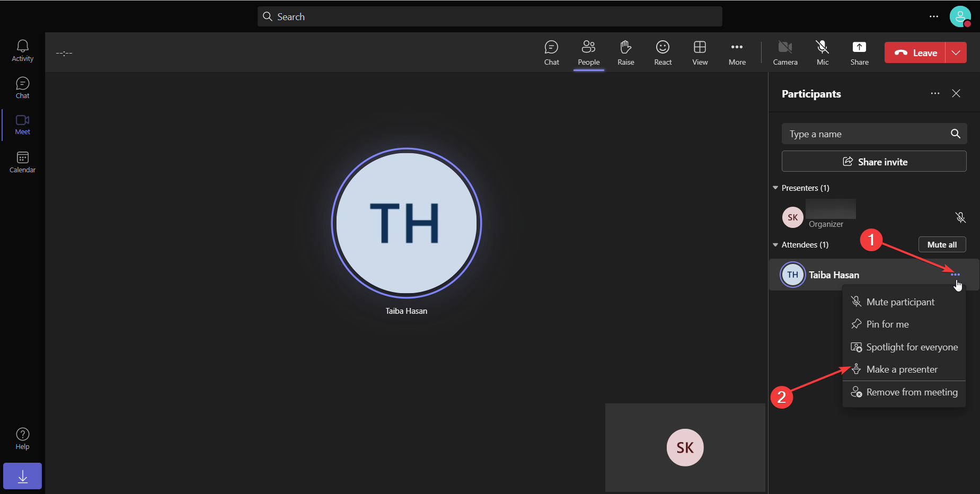Open the More actions menu in the toolbar
Viewport: 980px width, 494px height.
737,53
